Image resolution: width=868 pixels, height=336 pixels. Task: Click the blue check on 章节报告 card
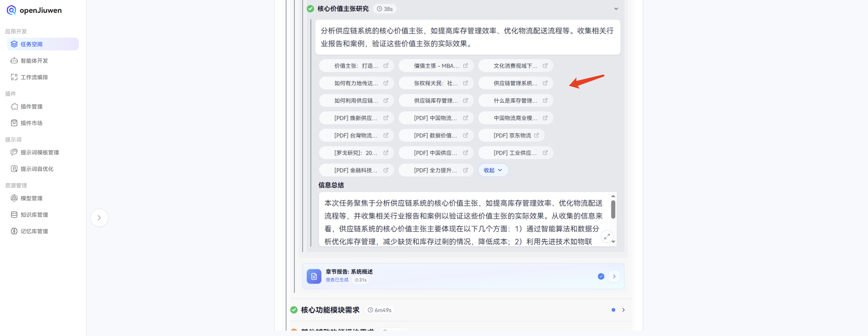tap(601, 276)
